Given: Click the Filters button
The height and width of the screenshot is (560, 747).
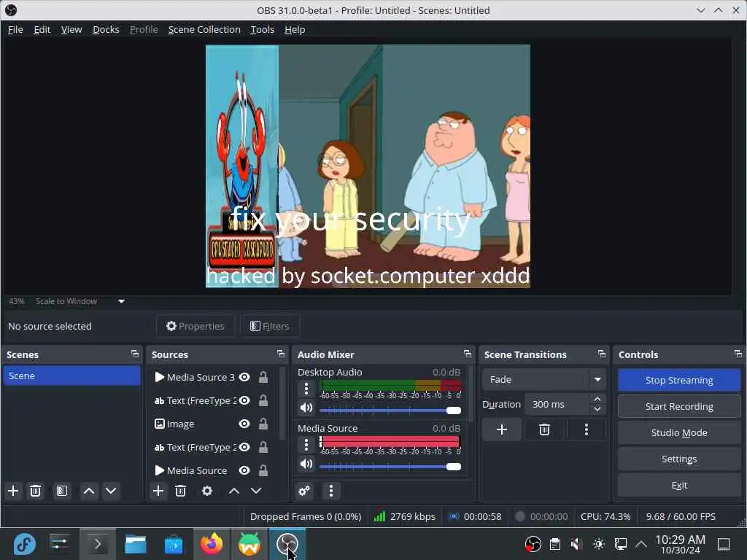Looking at the screenshot, I should 270,326.
